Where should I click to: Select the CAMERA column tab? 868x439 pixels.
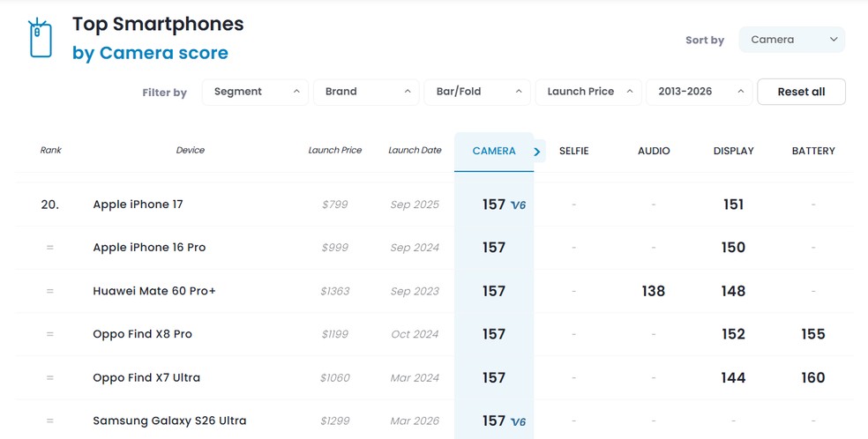click(x=494, y=151)
